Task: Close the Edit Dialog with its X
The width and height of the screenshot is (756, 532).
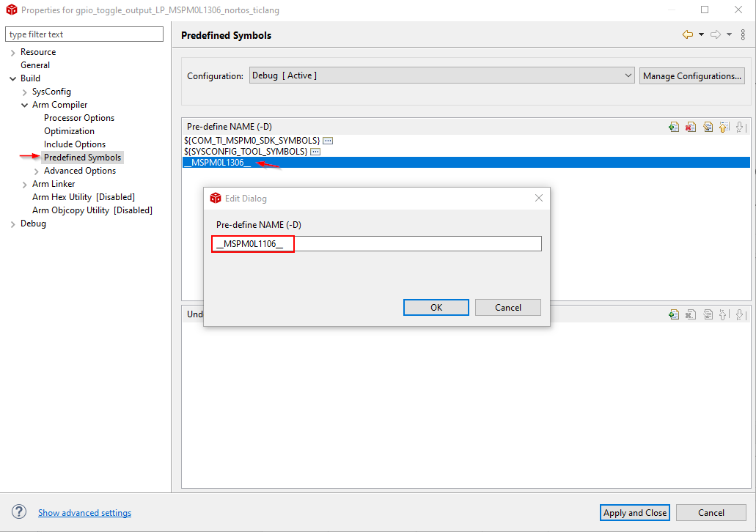Action: (x=539, y=198)
